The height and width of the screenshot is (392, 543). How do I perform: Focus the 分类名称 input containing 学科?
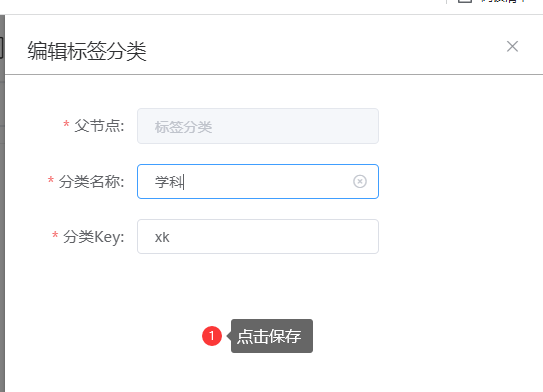(x=258, y=181)
